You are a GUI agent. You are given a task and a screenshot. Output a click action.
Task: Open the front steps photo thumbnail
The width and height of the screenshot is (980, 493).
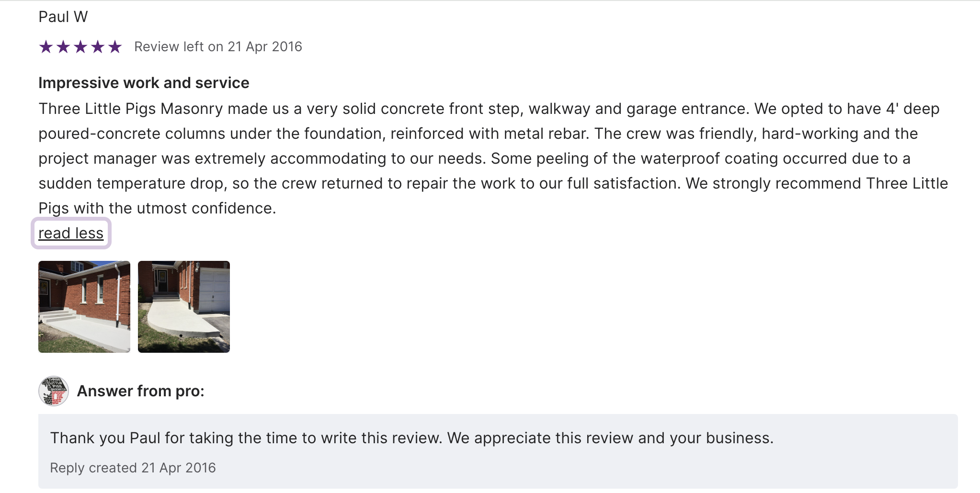(84, 307)
